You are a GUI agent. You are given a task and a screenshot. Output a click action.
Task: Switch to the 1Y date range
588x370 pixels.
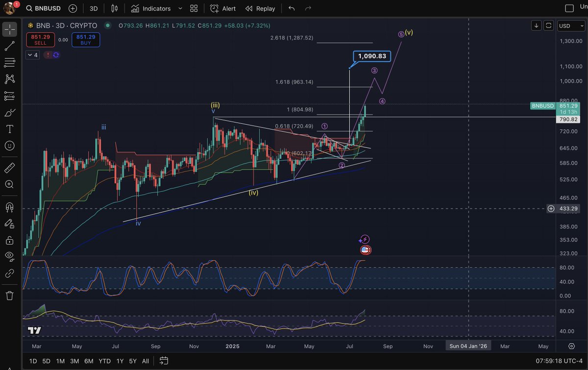tap(120, 361)
